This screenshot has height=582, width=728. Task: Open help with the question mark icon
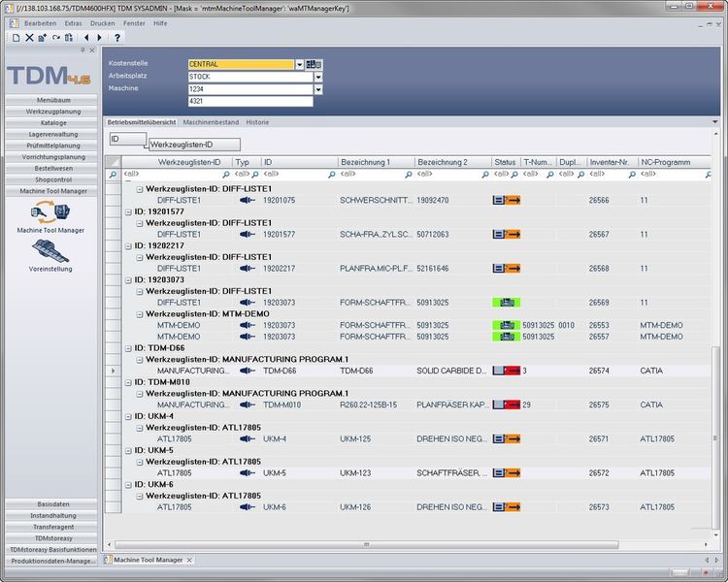point(117,38)
